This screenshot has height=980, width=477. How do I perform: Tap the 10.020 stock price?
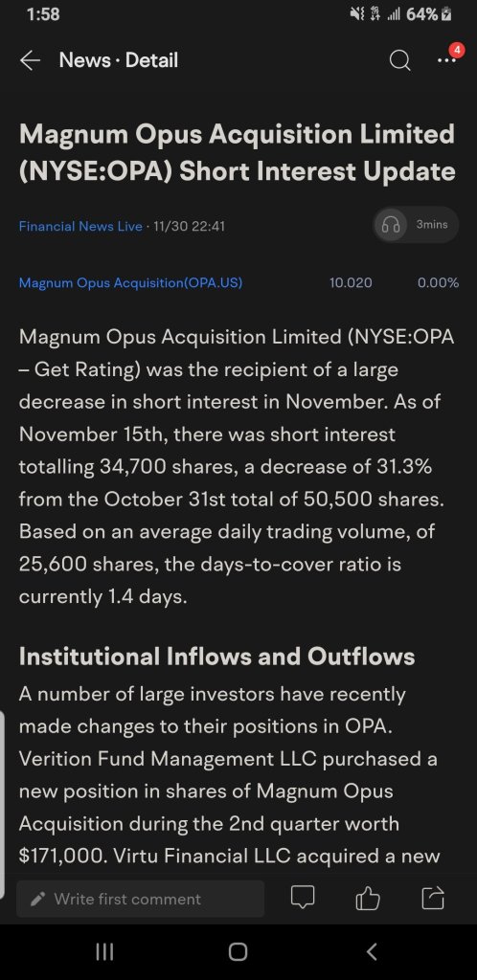pos(351,283)
